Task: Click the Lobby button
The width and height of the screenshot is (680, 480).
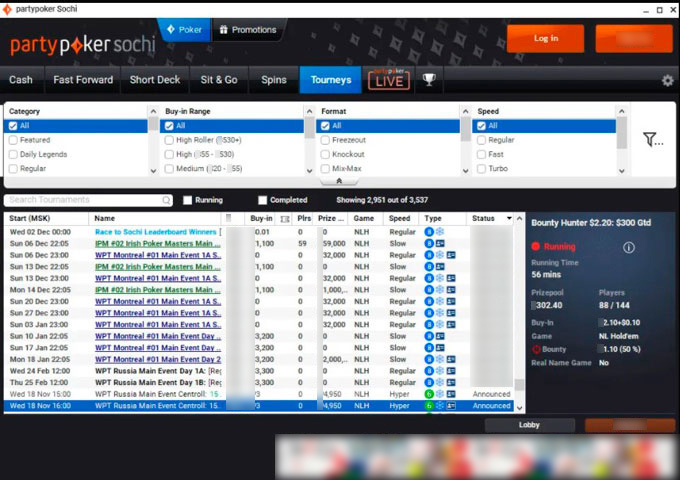Action: [529, 425]
